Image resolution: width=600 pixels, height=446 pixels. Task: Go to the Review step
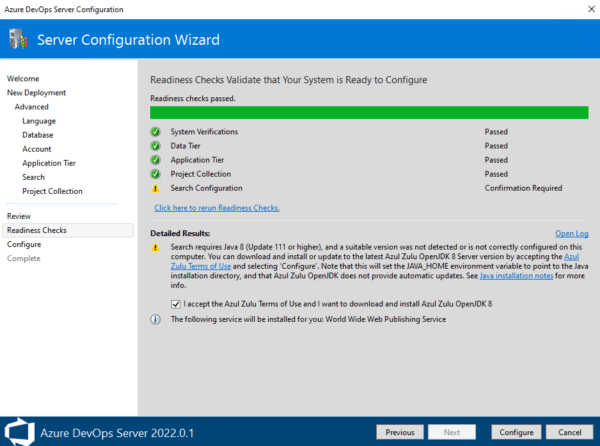click(x=19, y=216)
